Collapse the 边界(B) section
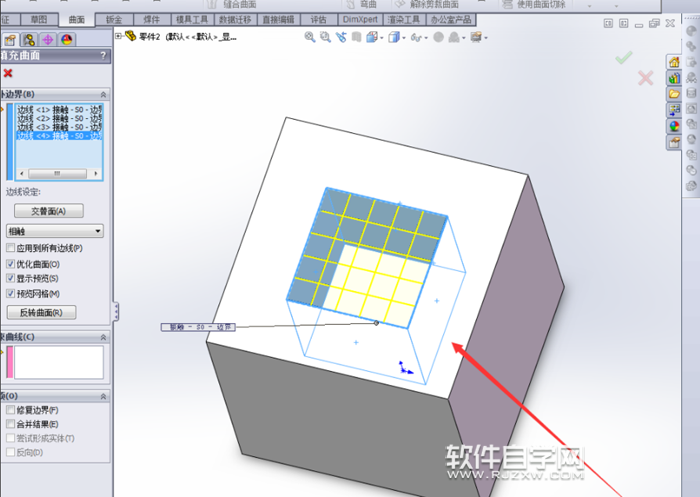 coord(103,95)
